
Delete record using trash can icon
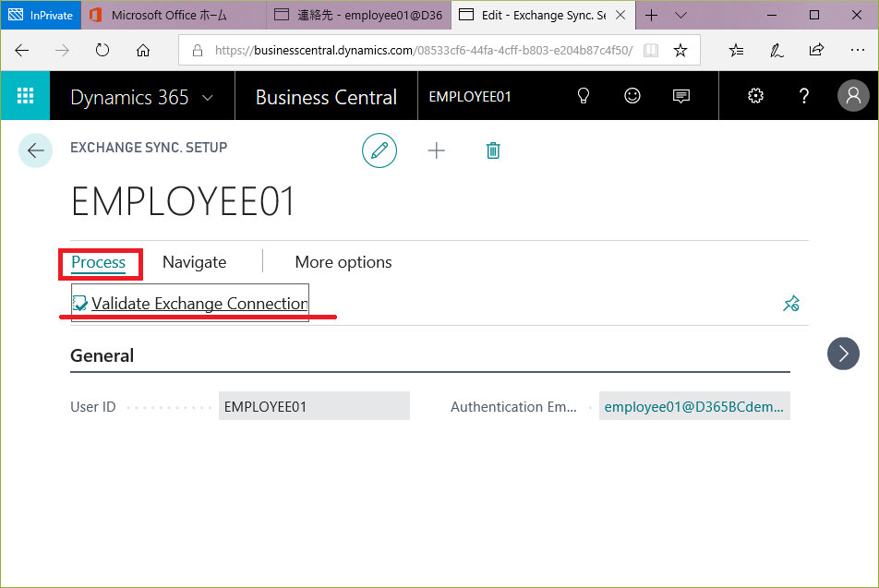click(x=493, y=150)
